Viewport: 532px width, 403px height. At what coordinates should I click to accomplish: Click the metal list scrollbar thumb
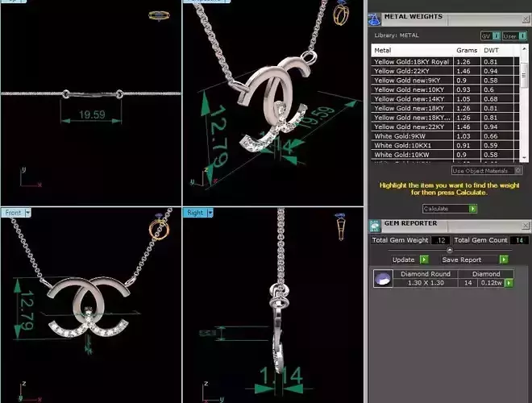pos(524,75)
